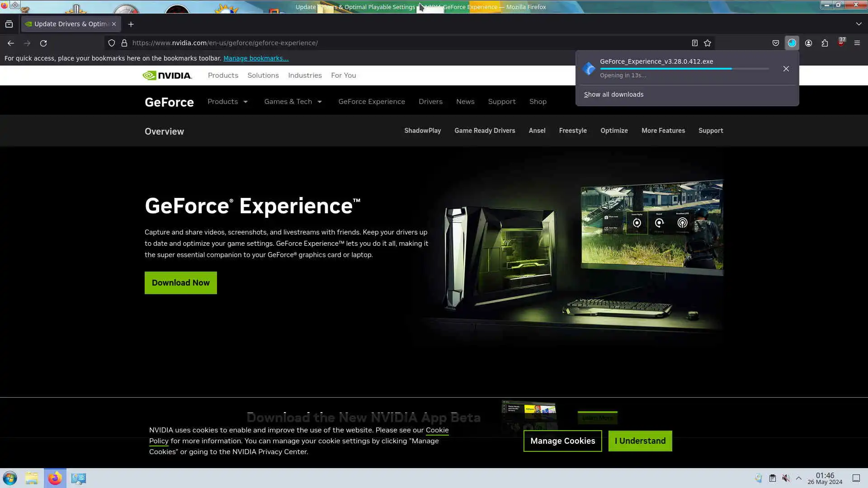Toggle reader view icon in address bar
Screen dimensions: 868x488
694,43
